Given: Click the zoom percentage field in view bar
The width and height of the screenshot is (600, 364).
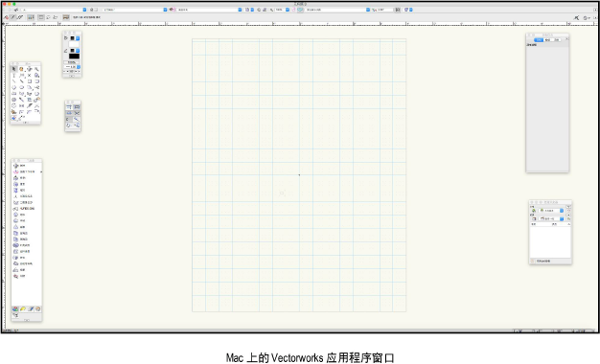Looking at the screenshot, I should tap(279, 10).
